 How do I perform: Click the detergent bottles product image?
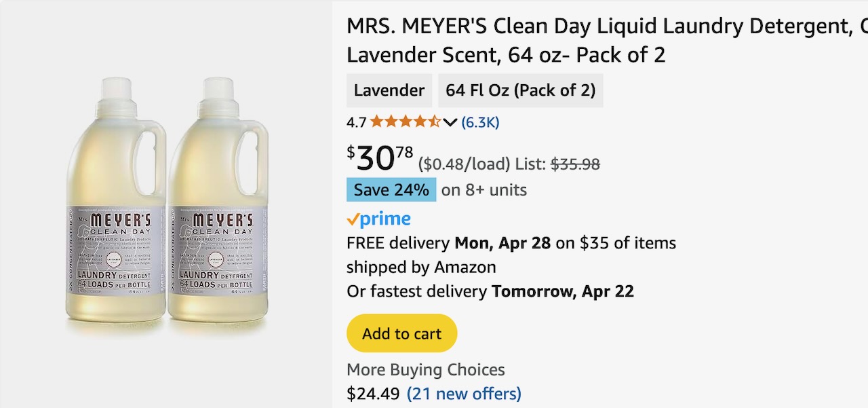[167, 204]
